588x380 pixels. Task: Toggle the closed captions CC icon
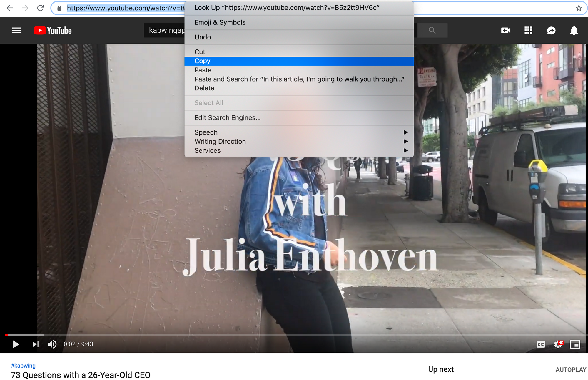pos(540,344)
